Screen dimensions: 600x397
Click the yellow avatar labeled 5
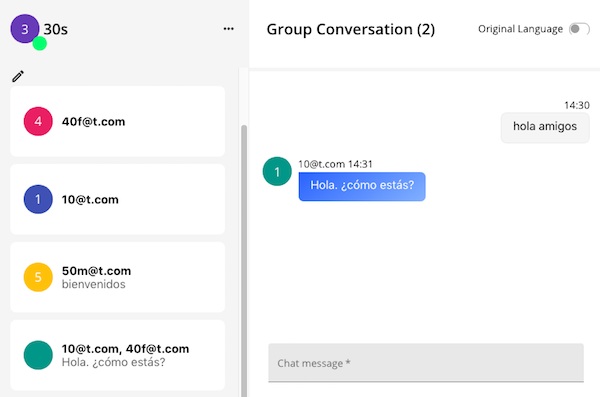click(38, 277)
